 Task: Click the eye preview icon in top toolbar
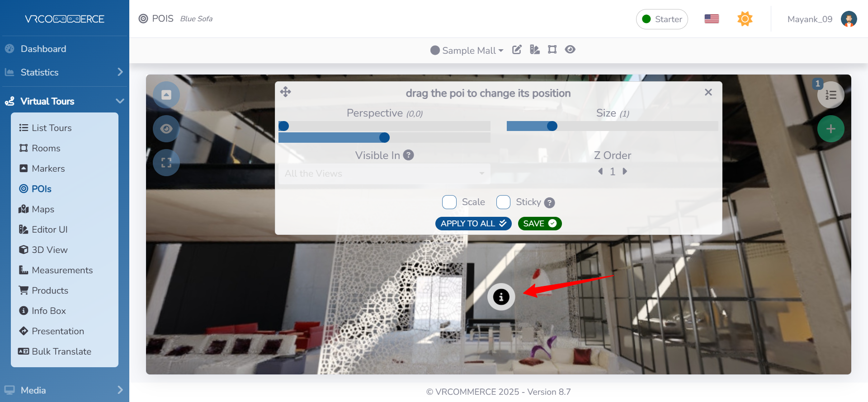tap(570, 50)
